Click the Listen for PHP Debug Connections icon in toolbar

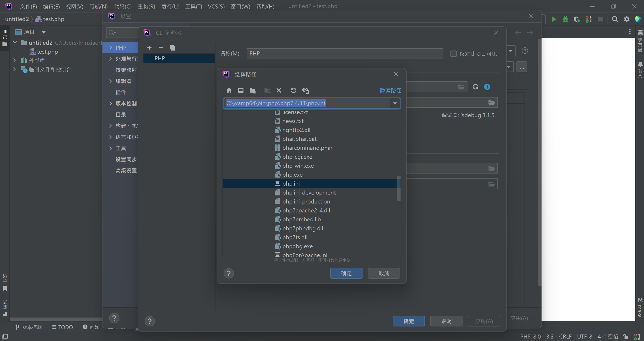(589, 19)
